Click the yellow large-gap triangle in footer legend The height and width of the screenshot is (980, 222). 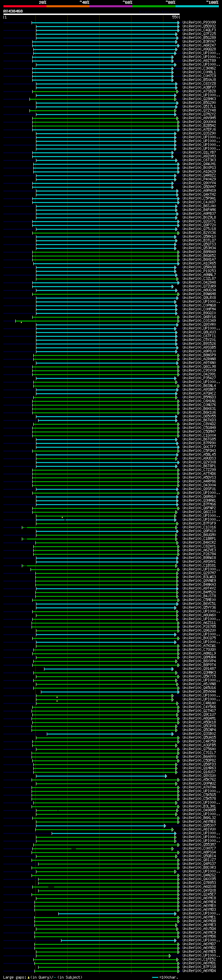(28, 977)
